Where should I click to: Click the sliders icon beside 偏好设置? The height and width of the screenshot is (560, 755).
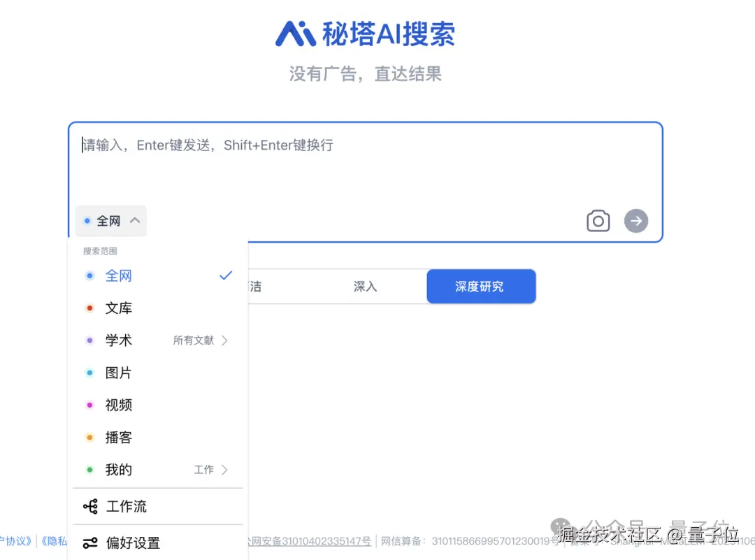[x=90, y=543]
